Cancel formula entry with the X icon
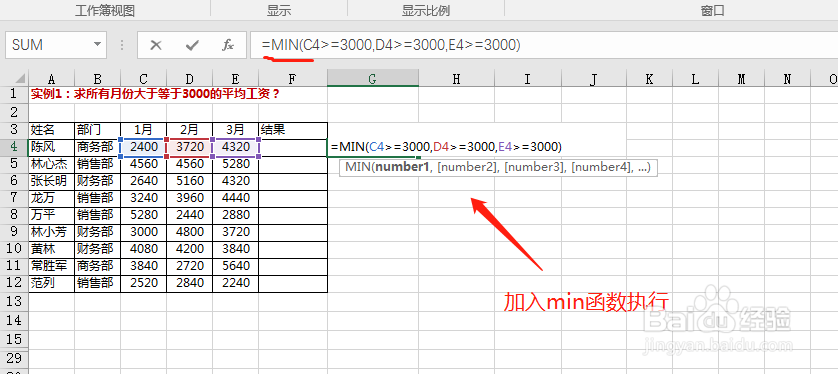 point(156,45)
